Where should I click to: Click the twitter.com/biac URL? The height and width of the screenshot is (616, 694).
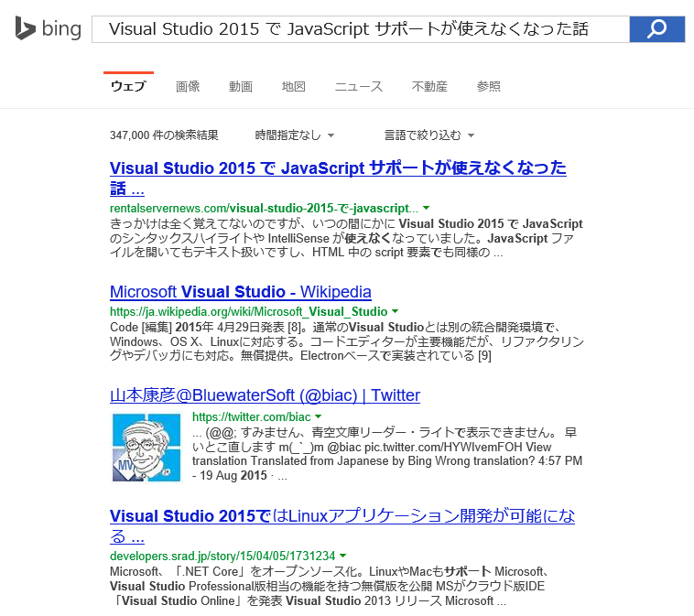[x=252, y=416]
